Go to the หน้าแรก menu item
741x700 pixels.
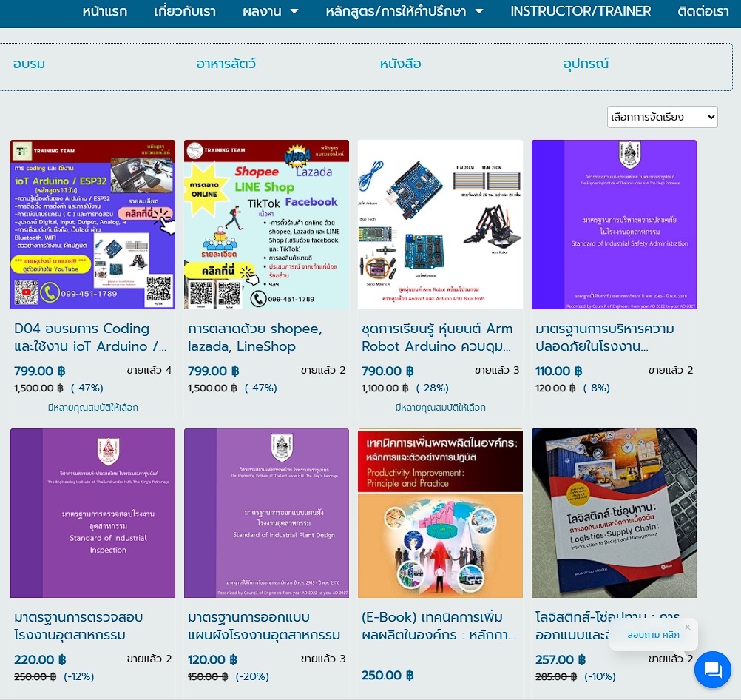(x=104, y=11)
